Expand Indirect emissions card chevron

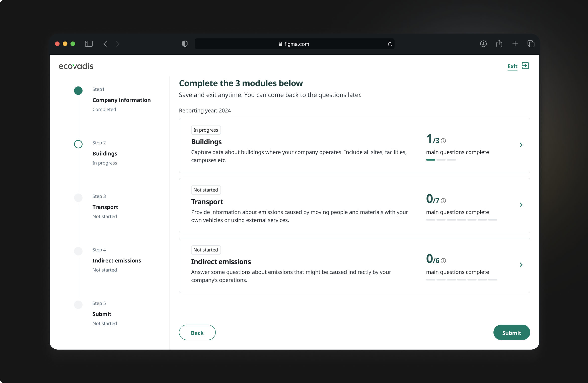click(x=521, y=265)
